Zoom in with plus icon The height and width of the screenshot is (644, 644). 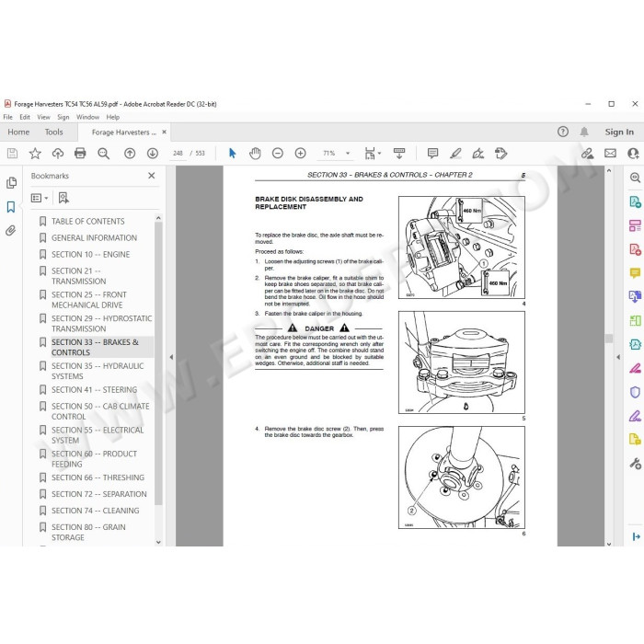click(300, 154)
